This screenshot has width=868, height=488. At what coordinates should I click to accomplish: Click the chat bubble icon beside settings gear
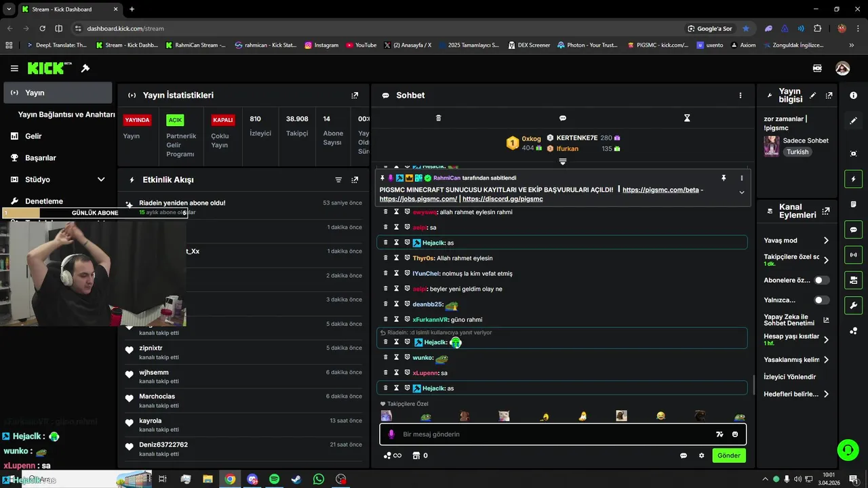pyautogui.click(x=684, y=455)
